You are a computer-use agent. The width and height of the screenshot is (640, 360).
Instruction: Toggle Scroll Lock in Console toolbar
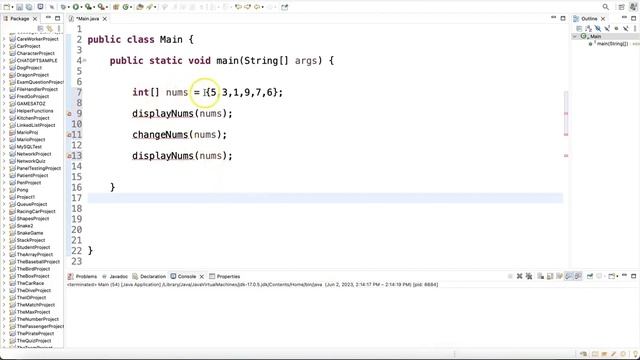tap(550, 276)
